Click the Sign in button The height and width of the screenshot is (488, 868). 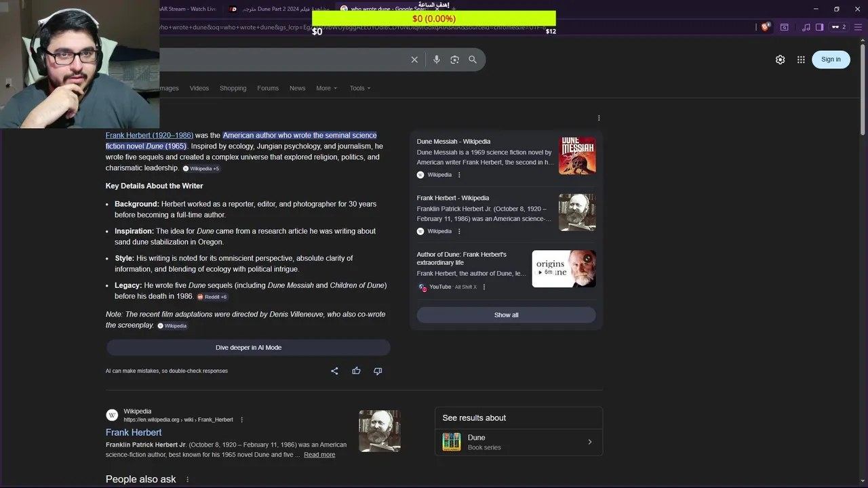(x=831, y=60)
